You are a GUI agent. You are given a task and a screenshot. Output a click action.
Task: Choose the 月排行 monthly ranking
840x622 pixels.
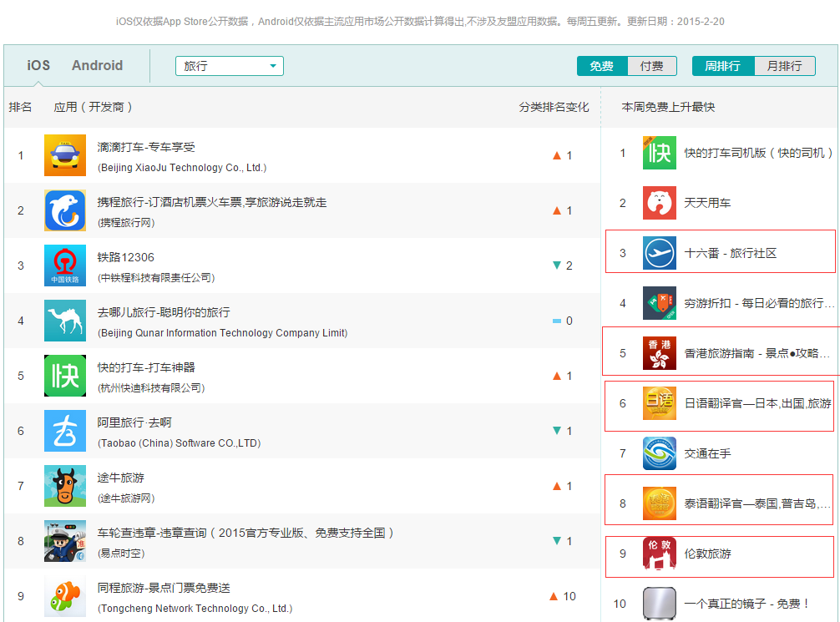pyautogui.click(x=785, y=66)
